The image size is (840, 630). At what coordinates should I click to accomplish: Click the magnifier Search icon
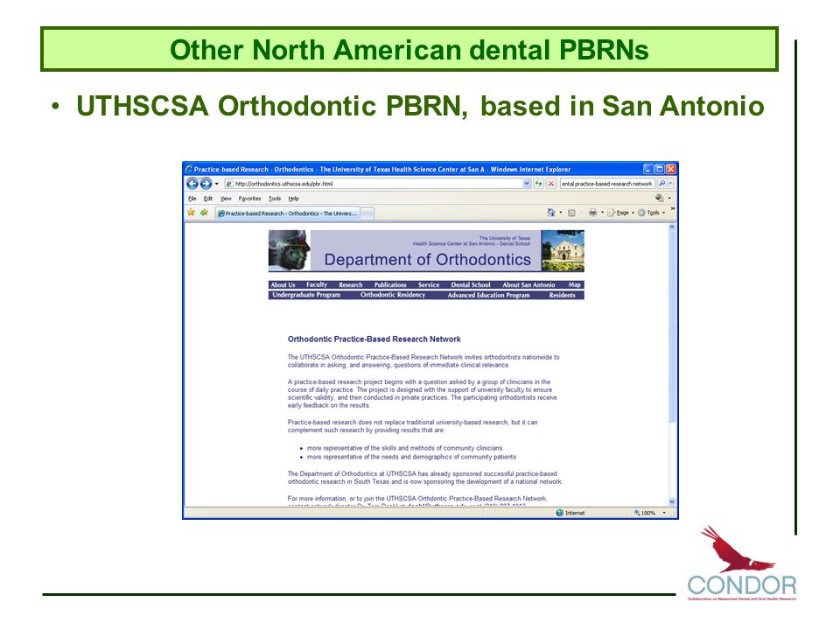pyautogui.click(x=662, y=184)
